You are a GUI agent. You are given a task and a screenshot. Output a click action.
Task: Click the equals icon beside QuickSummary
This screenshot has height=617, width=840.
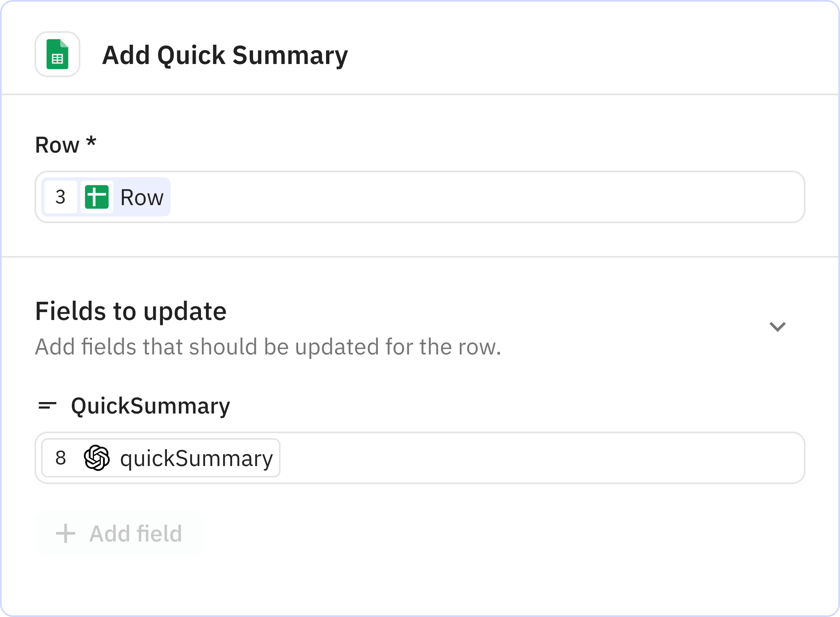pos(47,406)
